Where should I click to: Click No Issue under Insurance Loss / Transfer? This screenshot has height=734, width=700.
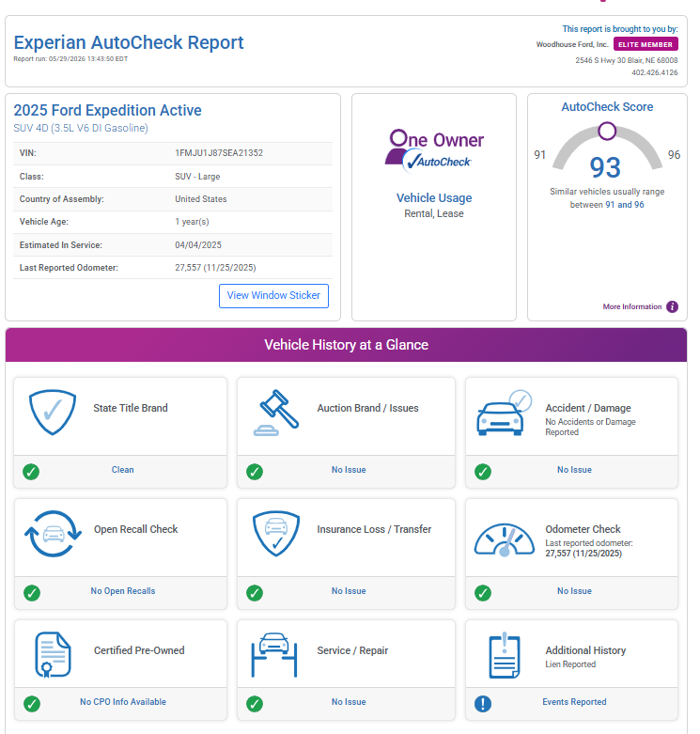click(349, 591)
